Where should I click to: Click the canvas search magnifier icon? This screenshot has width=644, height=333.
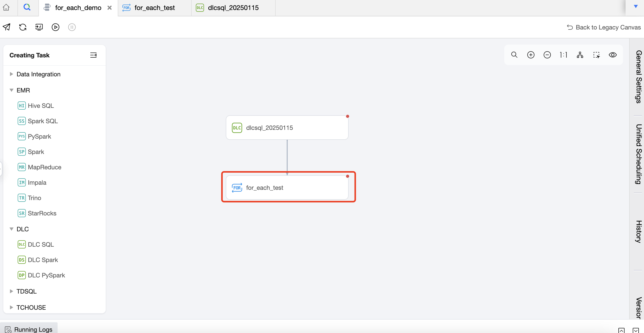click(514, 55)
